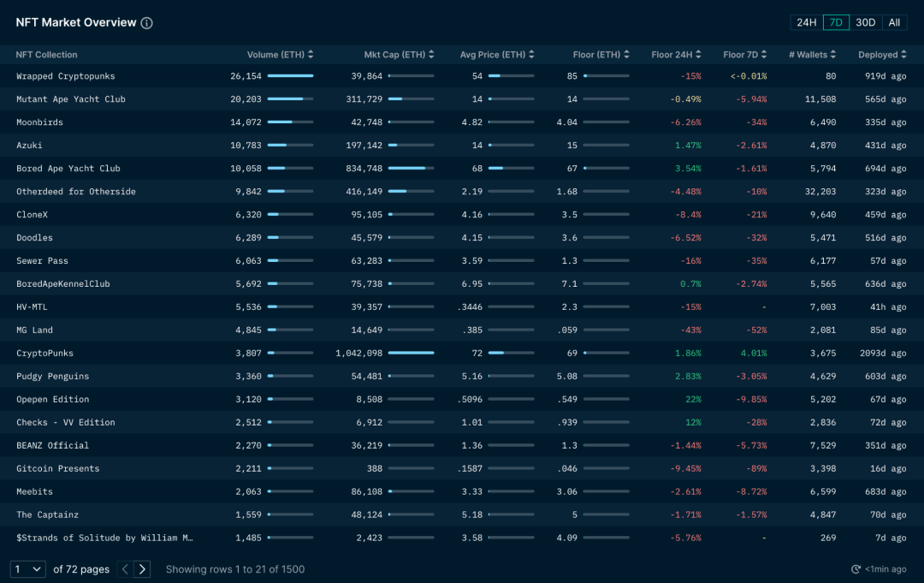The width and height of the screenshot is (924, 583).
Task: Click the Otherdeed for Otherside market cap bar
Action: (x=412, y=192)
